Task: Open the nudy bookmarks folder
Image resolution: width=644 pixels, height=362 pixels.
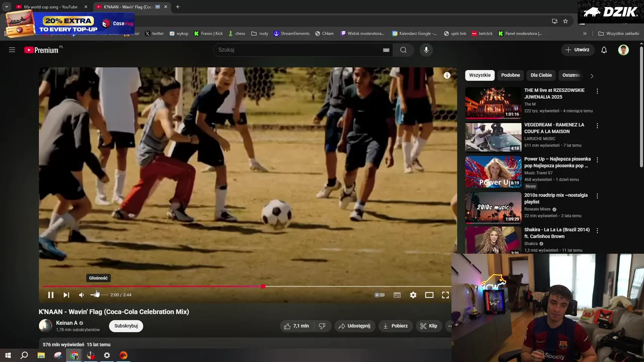Action: (260, 34)
